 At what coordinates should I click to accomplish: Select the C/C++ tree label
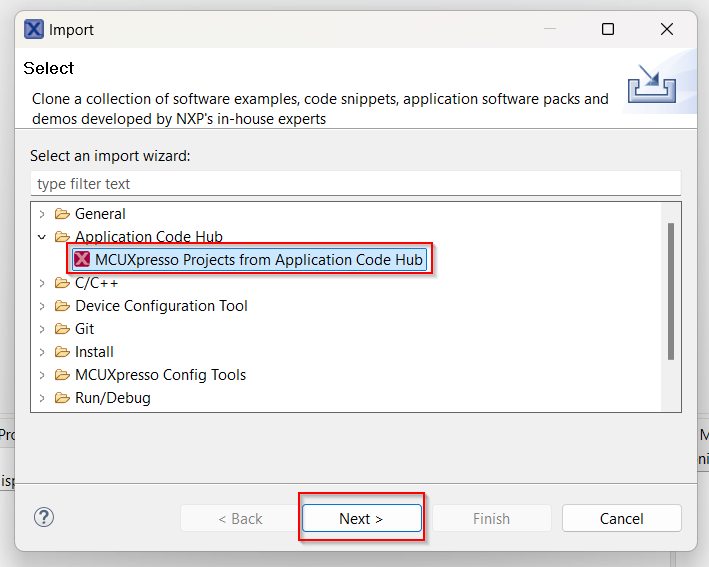[96, 283]
